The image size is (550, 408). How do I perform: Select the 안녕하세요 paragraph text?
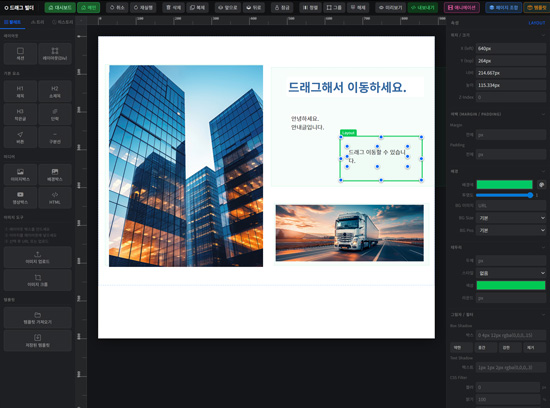pos(307,123)
